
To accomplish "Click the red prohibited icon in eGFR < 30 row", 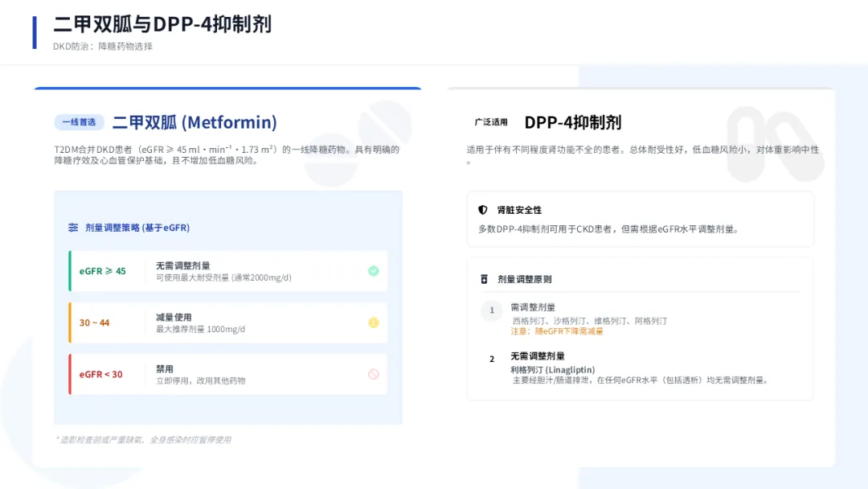I will [374, 374].
